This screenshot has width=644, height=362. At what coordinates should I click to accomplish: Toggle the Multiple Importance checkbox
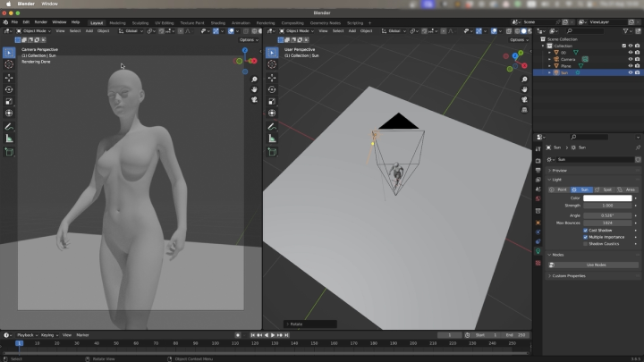click(586, 237)
